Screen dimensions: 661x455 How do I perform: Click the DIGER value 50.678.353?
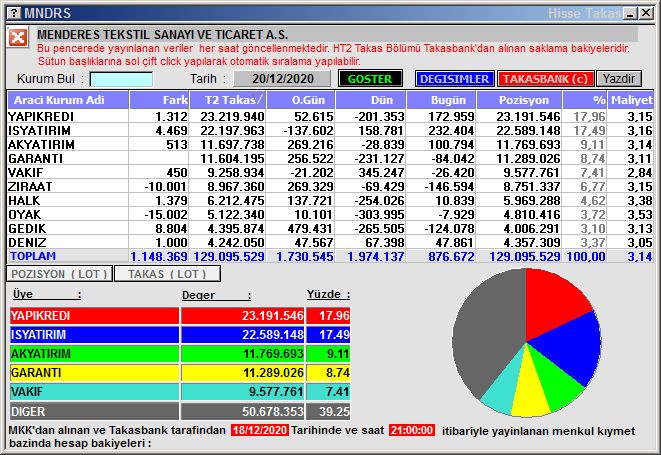tap(273, 411)
